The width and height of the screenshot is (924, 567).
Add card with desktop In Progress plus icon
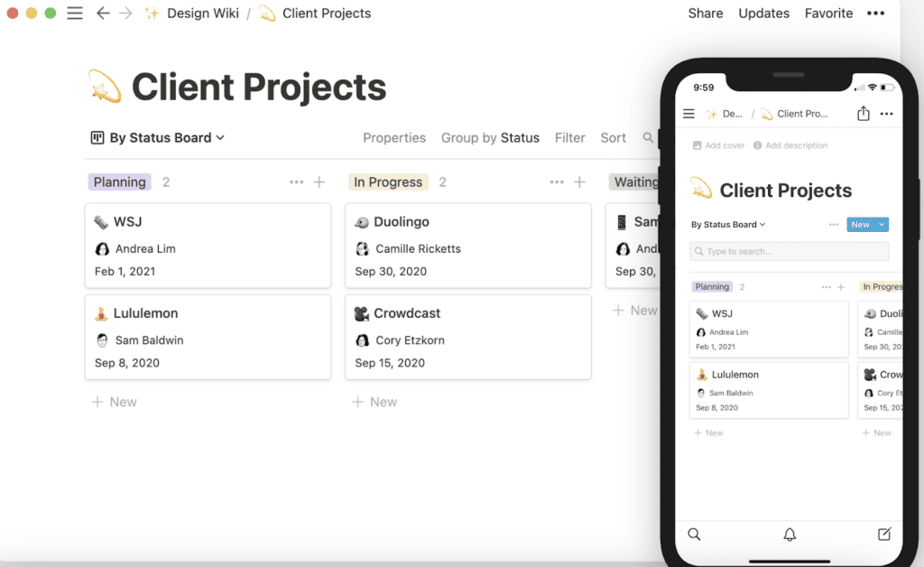tap(580, 182)
